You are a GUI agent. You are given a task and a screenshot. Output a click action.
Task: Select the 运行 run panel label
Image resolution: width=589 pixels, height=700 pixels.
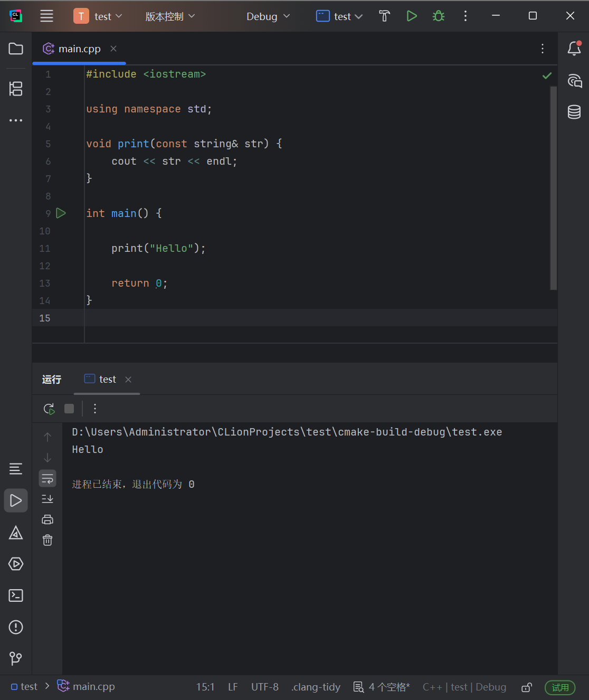(x=52, y=380)
